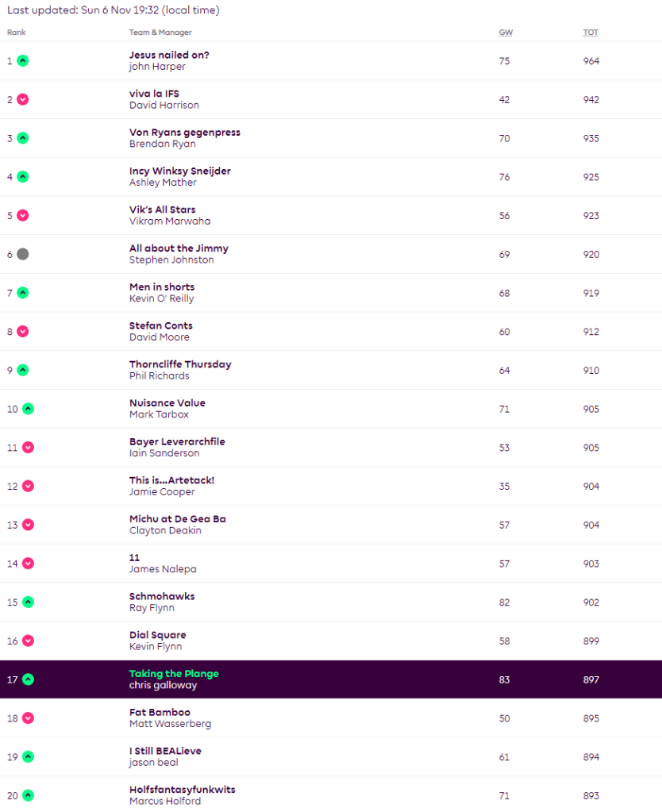This screenshot has width=662, height=812.
Task: Open team 'Jesus nailed on?'
Action: pyautogui.click(x=169, y=55)
